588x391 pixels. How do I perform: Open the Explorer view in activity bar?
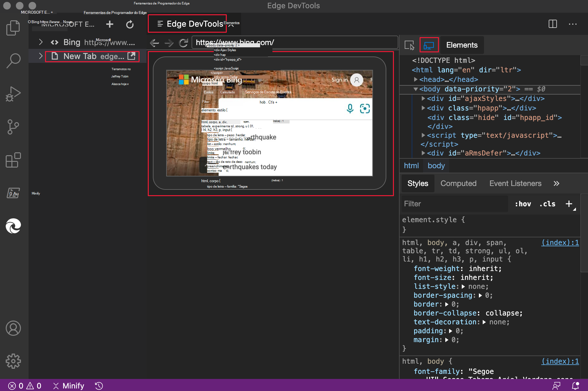point(13,28)
